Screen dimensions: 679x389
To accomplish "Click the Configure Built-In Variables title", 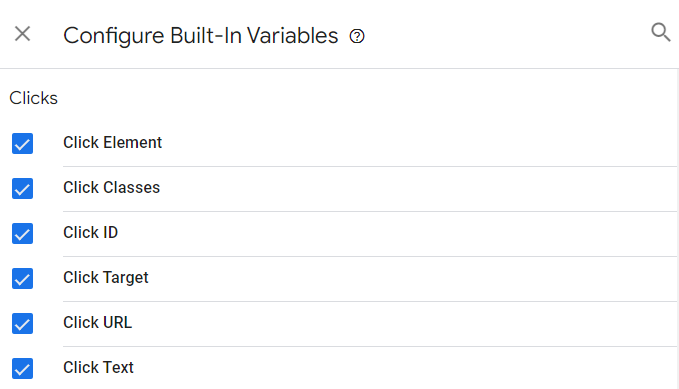I will click(x=200, y=36).
